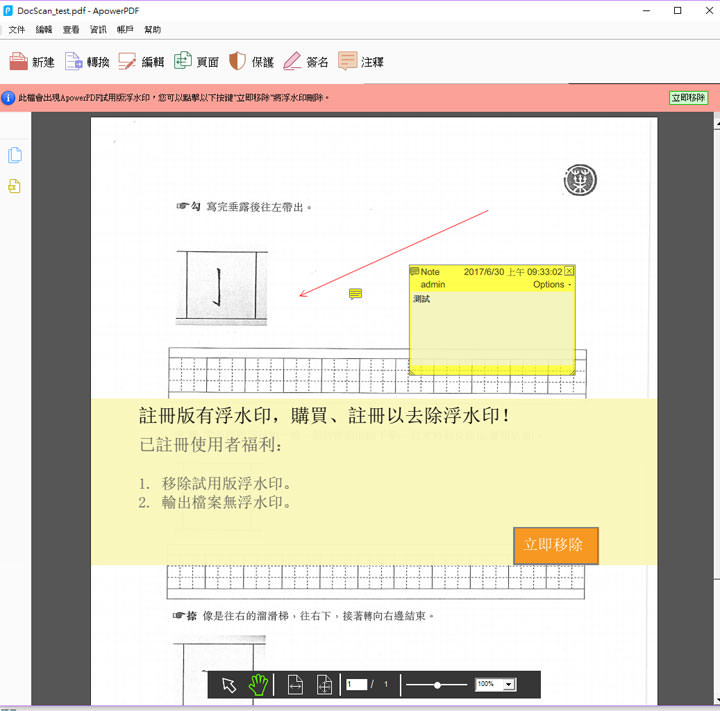The image size is (720, 711).
Task: Open the 轉換 (Convert) tool
Action: (x=87, y=62)
